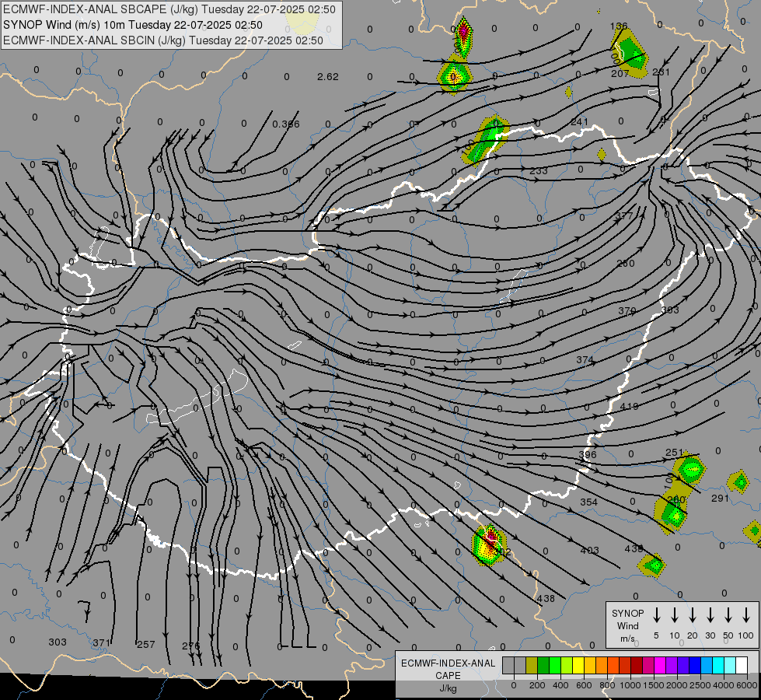Click the 370 map value

tap(627, 311)
